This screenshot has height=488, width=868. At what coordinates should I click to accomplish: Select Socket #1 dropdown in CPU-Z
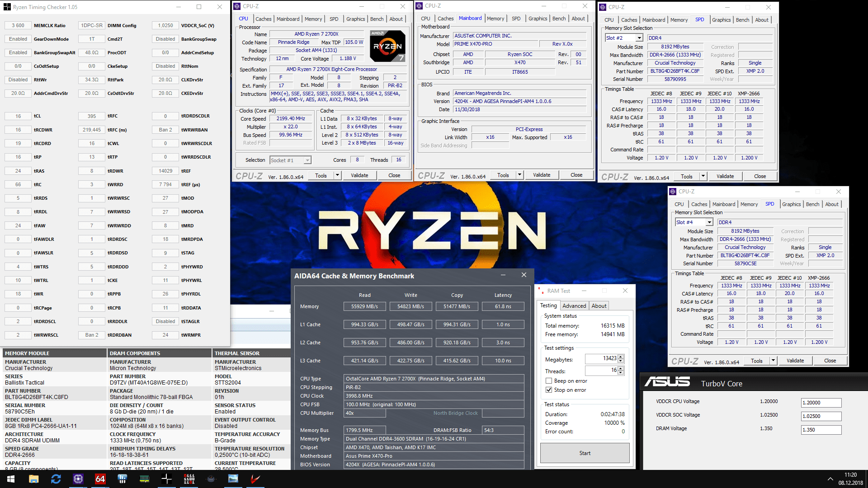coord(290,159)
